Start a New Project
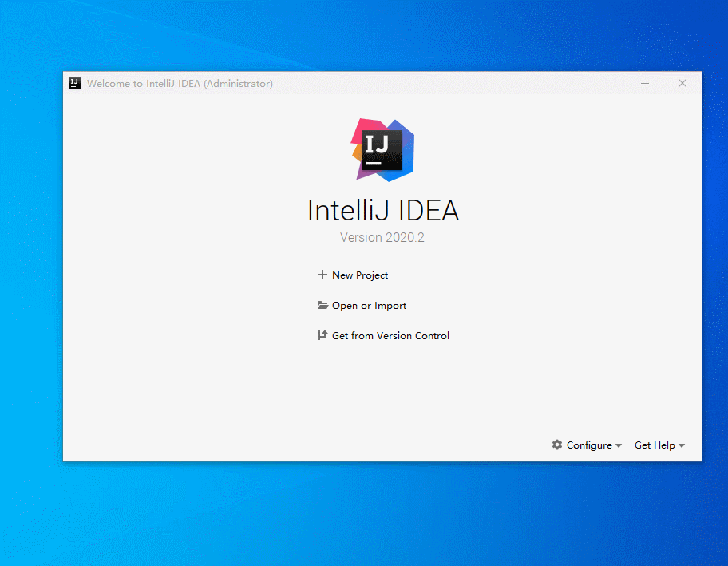This screenshot has width=728, height=566. 359,275
